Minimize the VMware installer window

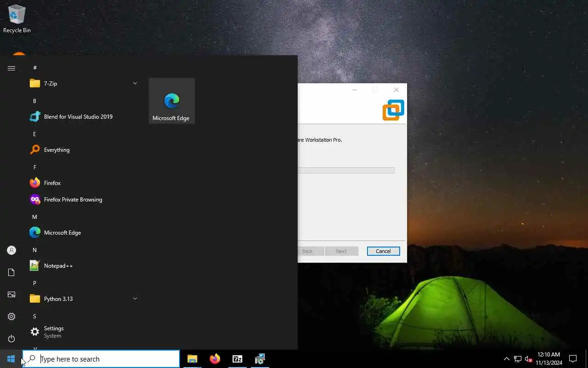pos(355,90)
